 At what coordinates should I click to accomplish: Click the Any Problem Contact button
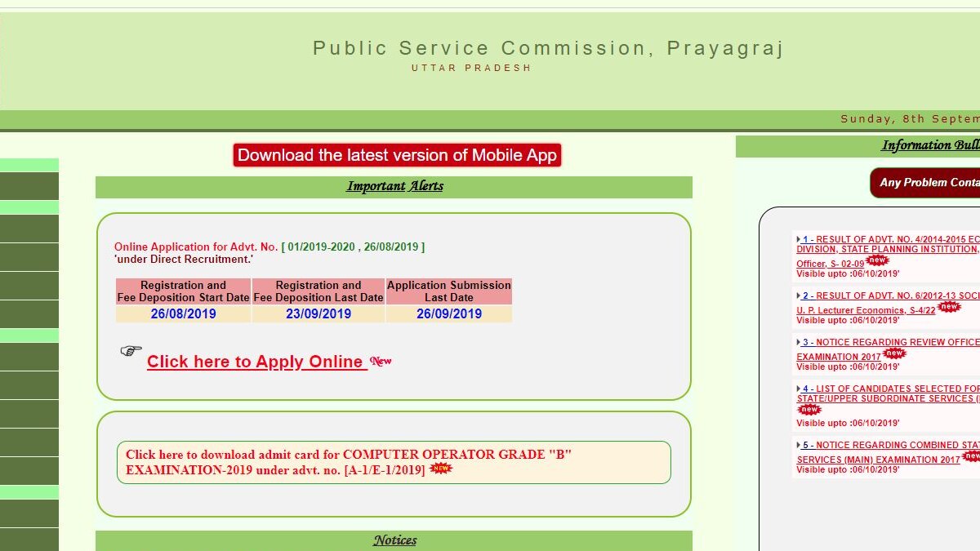[x=929, y=181]
